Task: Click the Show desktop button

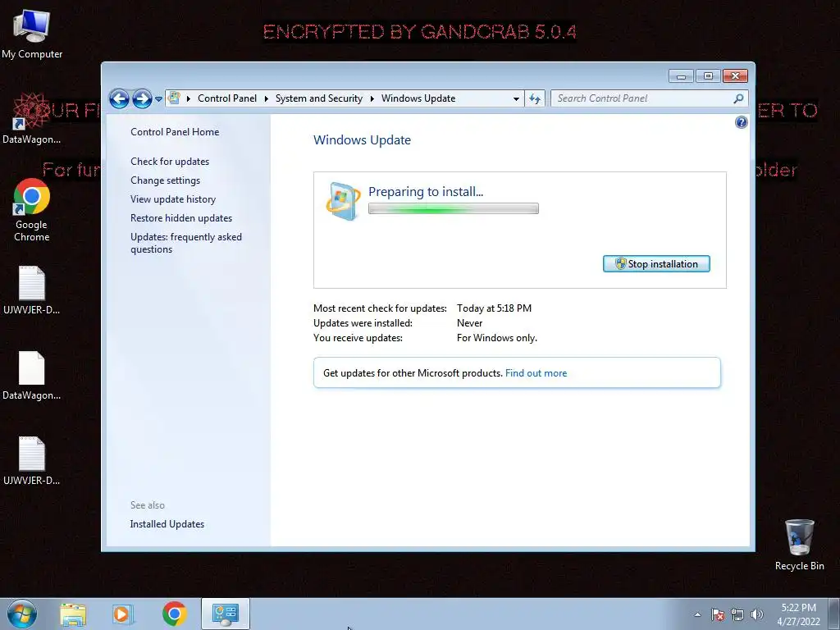Action: pyautogui.click(x=834, y=614)
